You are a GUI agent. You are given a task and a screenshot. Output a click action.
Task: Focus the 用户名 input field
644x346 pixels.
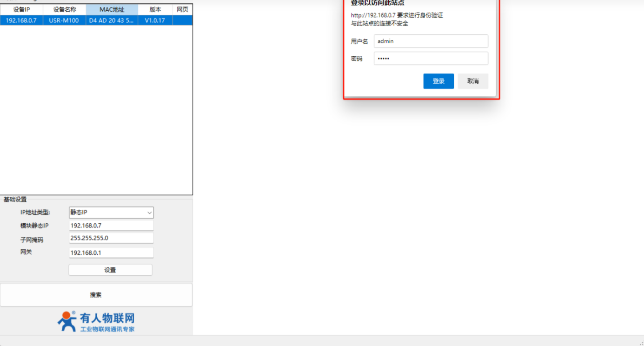431,41
